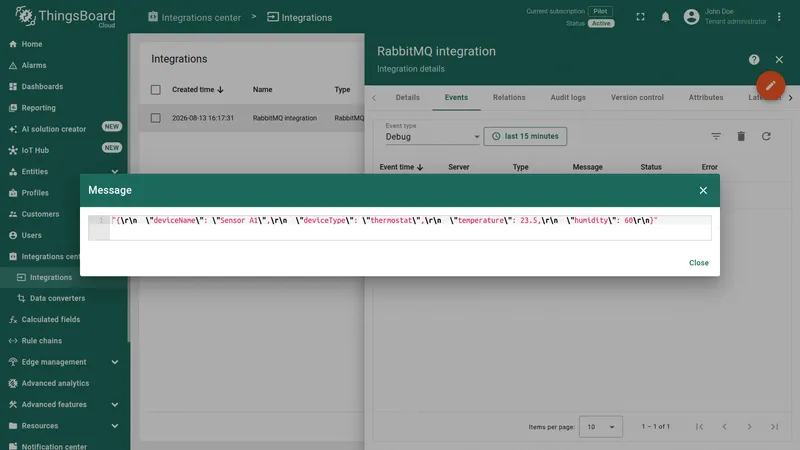Open Profiles in the sidebar
800x450 pixels.
pos(35,193)
